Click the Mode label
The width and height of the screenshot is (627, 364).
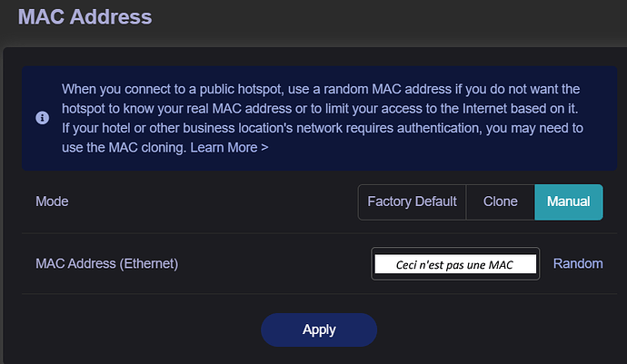tap(52, 202)
